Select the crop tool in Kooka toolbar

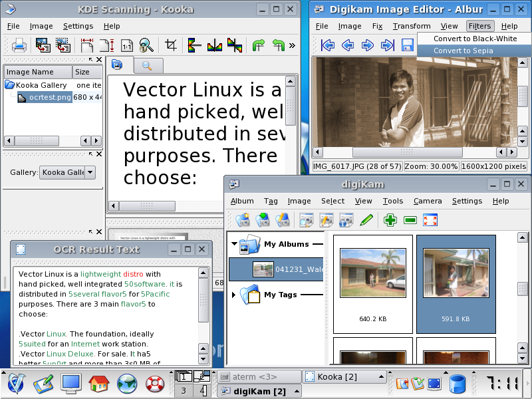coord(171,46)
